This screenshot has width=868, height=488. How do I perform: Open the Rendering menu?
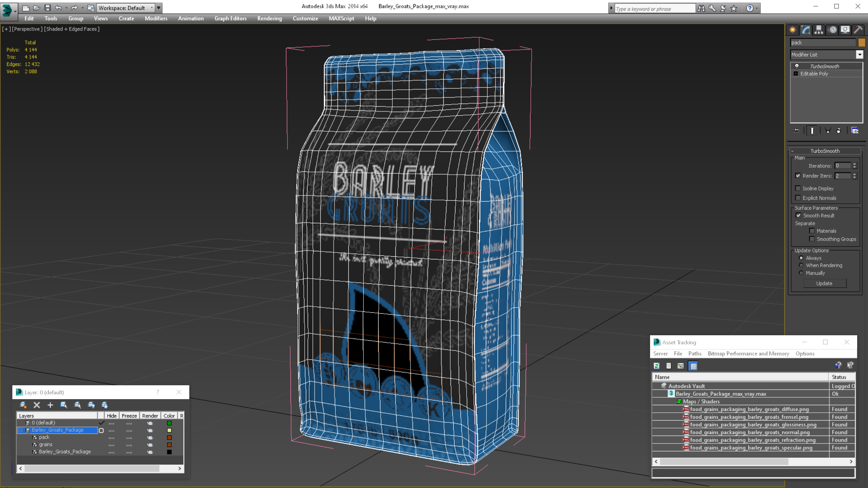pyautogui.click(x=269, y=18)
